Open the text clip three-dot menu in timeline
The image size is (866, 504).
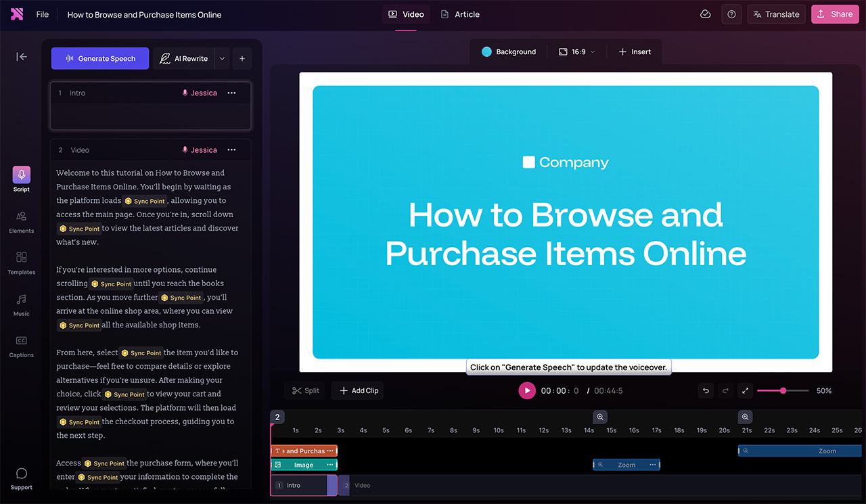pos(330,451)
